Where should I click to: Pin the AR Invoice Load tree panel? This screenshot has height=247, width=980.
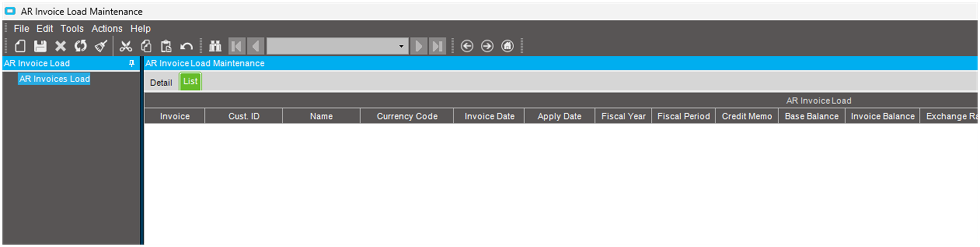132,63
